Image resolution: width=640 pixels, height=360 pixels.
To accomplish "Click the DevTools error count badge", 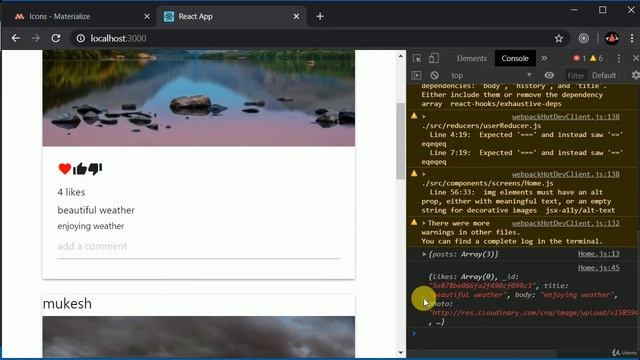I will [x=579, y=58].
